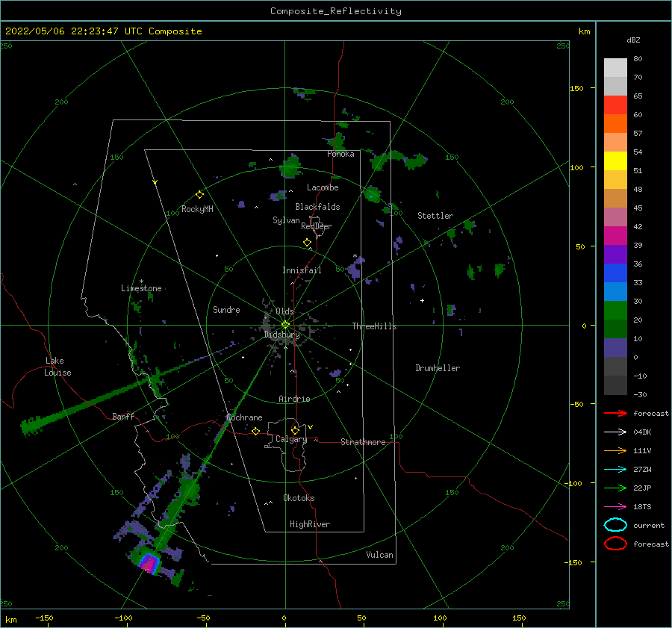
Task: Click the yellow diamond marker near RockyMH
Action: tap(199, 195)
